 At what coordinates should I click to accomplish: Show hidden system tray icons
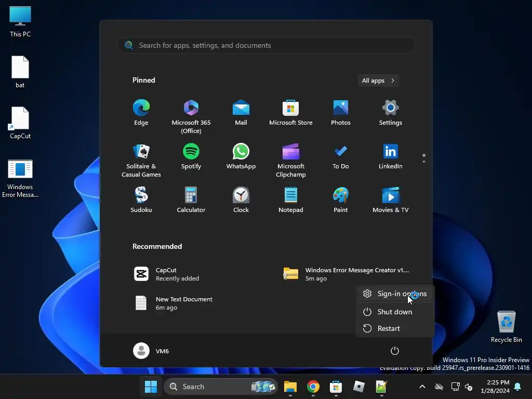(422, 387)
